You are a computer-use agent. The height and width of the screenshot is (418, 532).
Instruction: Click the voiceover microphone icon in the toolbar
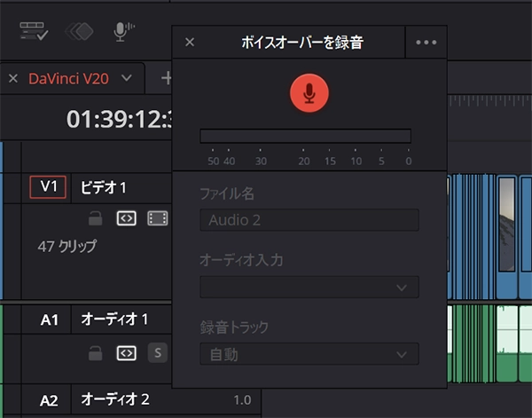[x=123, y=31]
